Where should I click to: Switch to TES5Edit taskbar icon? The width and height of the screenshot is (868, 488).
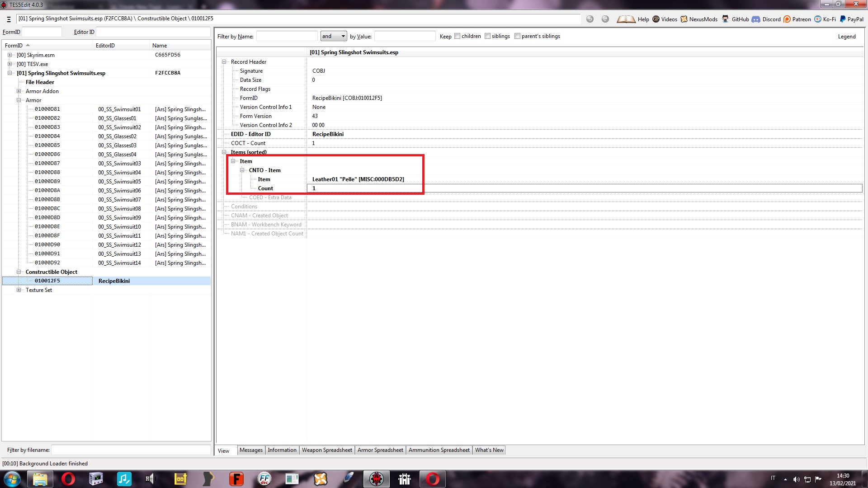pyautogui.click(x=377, y=479)
